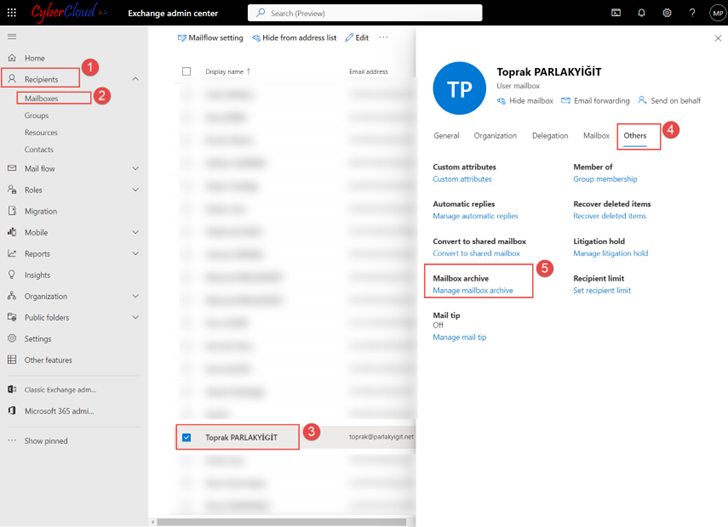Expand the Organization chevron
Image resolution: width=728 pixels, height=527 pixels.
135,296
